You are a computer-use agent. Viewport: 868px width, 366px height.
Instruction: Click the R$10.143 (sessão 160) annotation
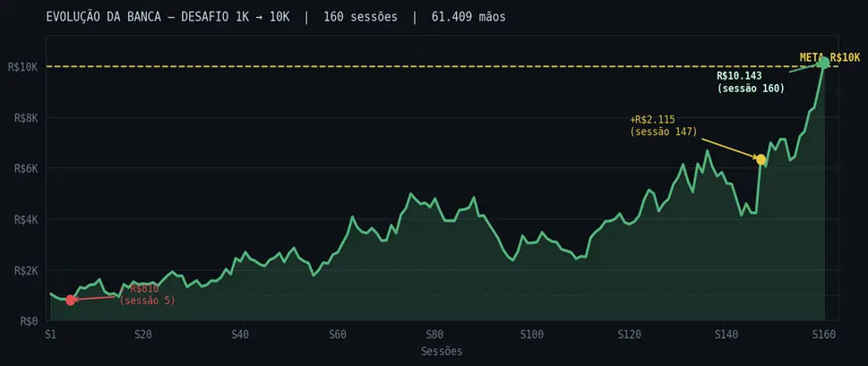click(751, 82)
